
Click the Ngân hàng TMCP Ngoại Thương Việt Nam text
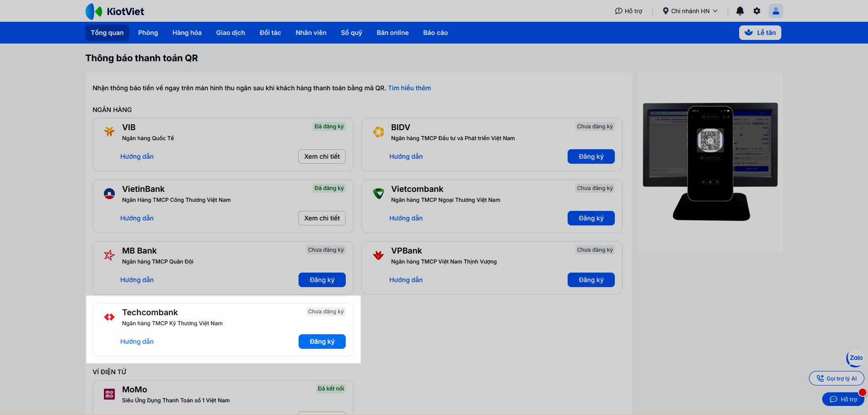(x=446, y=200)
